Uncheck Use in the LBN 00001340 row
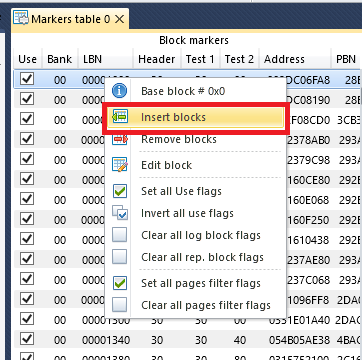The height and width of the screenshot is (360, 362). click(x=27, y=339)
